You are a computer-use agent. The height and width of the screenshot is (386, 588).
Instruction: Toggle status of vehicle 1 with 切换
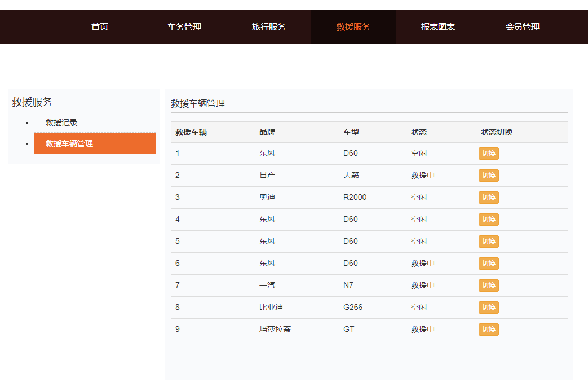(x=488, y=153)
